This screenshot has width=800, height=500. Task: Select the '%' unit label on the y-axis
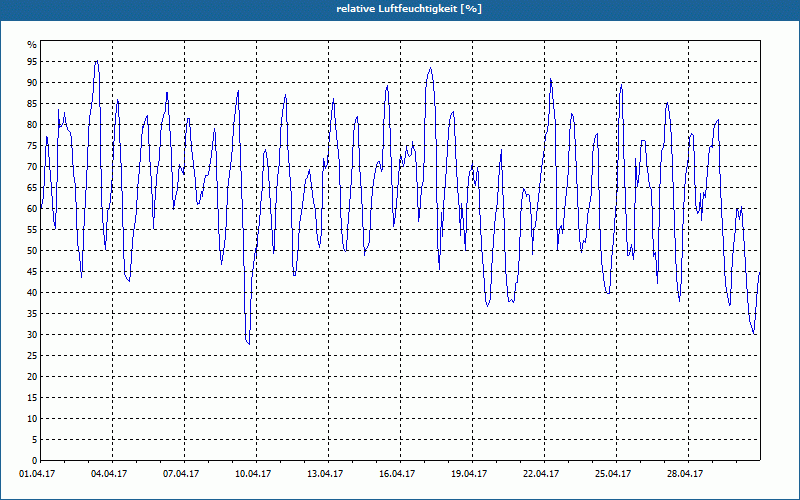click(x=32, y=45)
